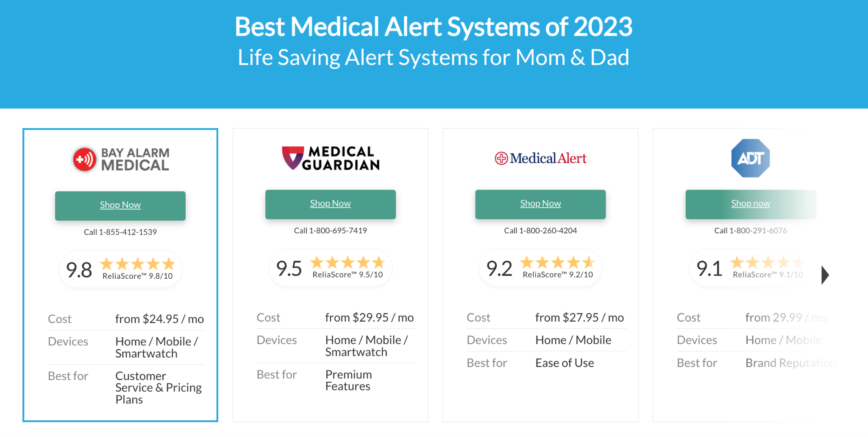Click Medical Guardian's star rating icons
The image size is (868, 437).
(348, 263)
